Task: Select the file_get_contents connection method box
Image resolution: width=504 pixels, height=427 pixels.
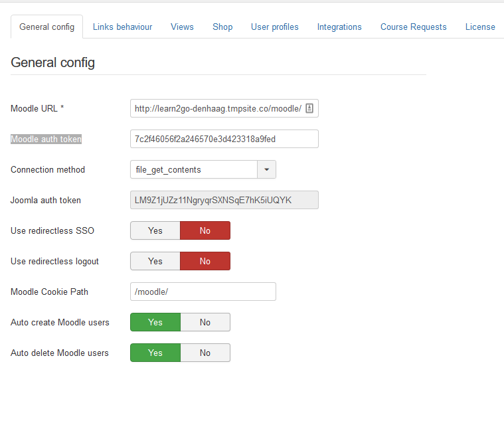Action: click(193, 169)
